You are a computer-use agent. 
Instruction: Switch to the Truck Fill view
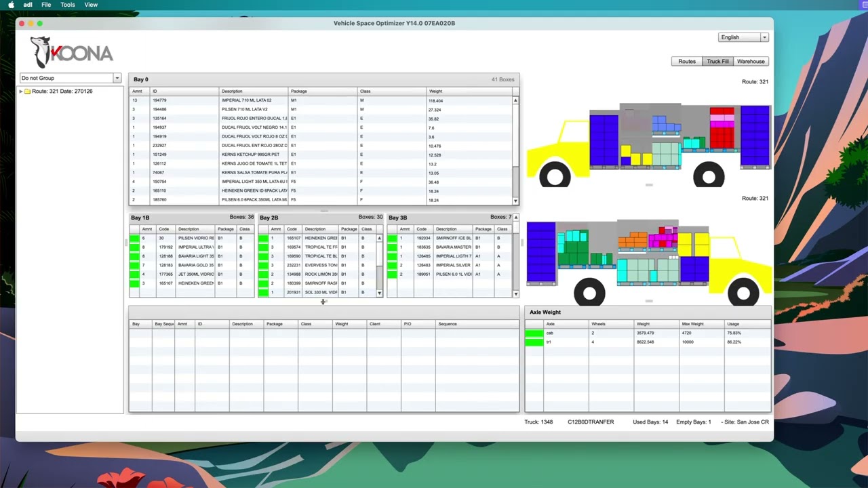(717, 62)
